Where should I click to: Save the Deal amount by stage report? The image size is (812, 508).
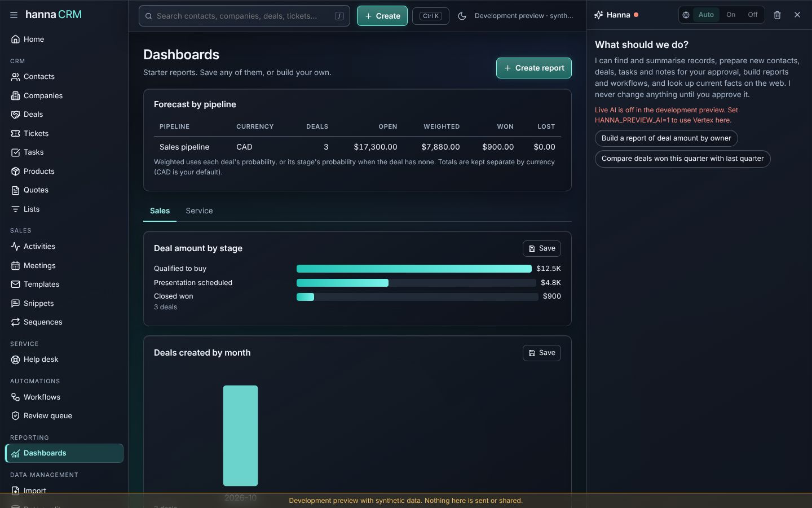542,248
